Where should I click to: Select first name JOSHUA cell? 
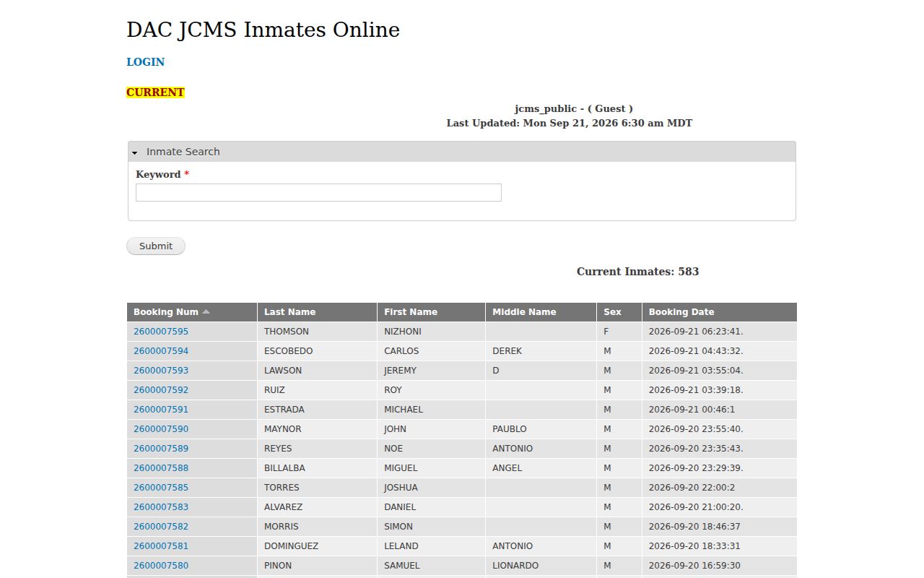[x=431, y=488]
